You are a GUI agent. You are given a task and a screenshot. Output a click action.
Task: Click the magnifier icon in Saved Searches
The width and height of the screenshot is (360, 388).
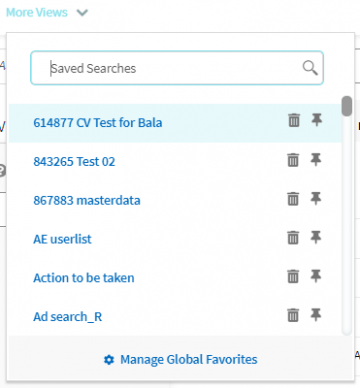tap(310, 68)
